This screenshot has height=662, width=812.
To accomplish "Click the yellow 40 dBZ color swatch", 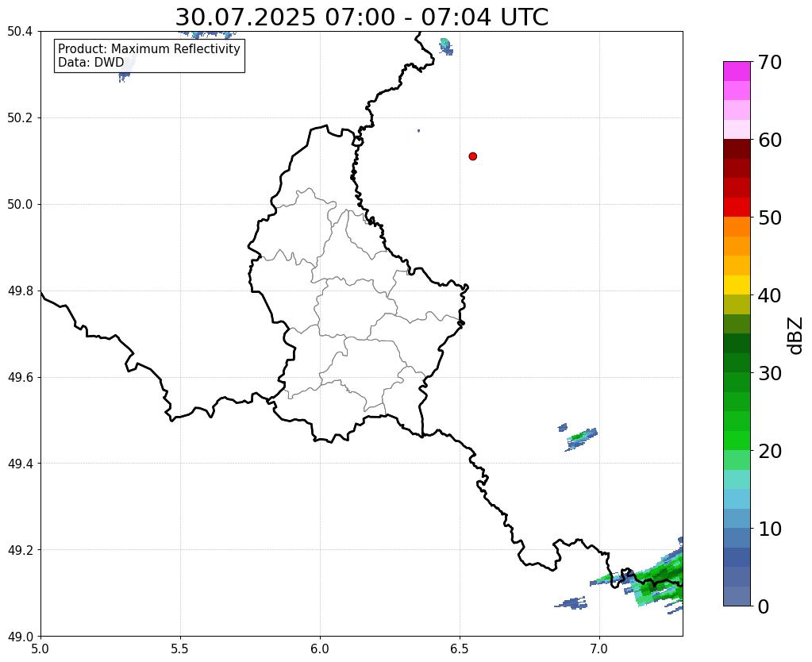I will [x=737, y=285].
